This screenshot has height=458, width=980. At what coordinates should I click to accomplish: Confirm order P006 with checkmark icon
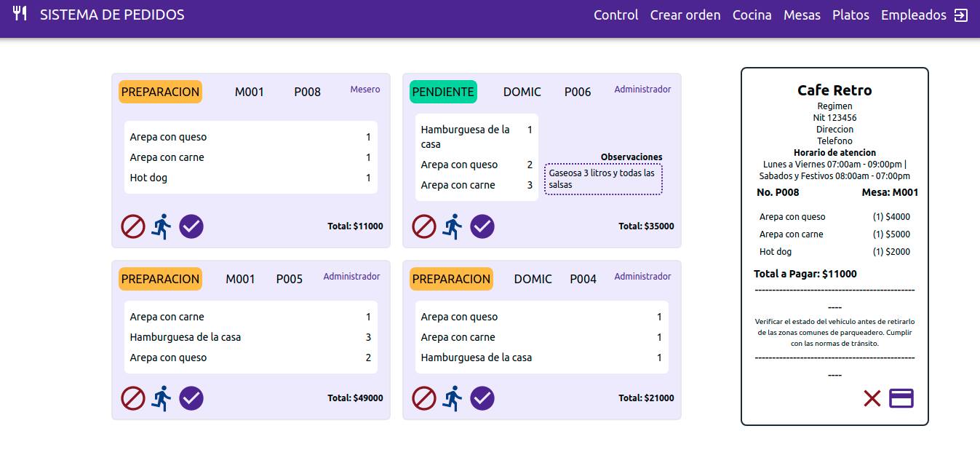pos(482,226)
